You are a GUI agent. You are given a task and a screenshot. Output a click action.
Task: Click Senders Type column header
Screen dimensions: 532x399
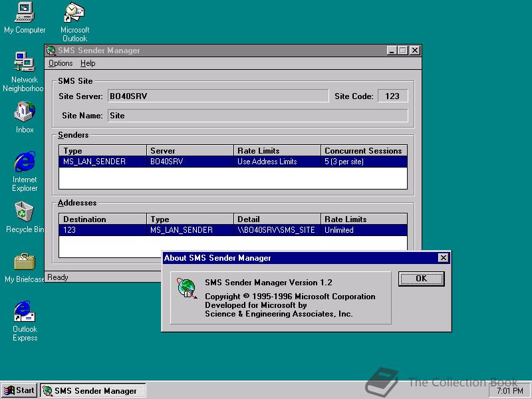102,151
